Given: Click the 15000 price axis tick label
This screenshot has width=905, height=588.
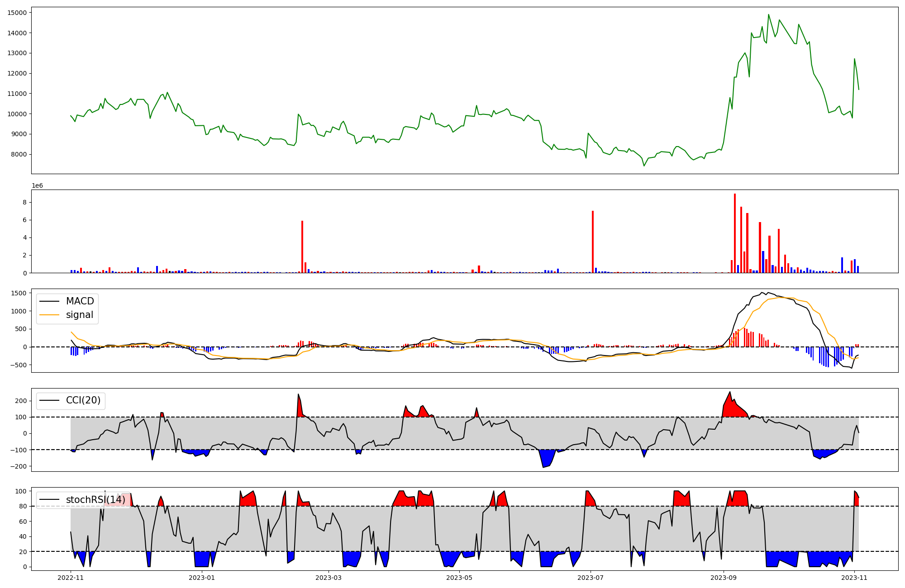Looking at the screenshot, I should pyautogui.click(x=17, y=13).
